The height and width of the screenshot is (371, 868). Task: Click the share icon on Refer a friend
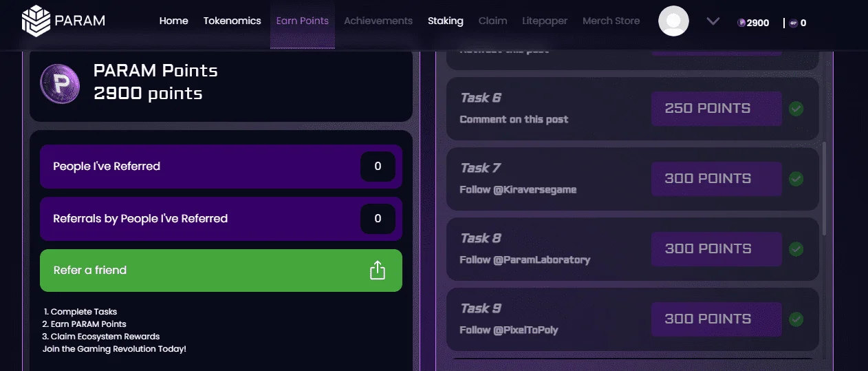(377, 271)
